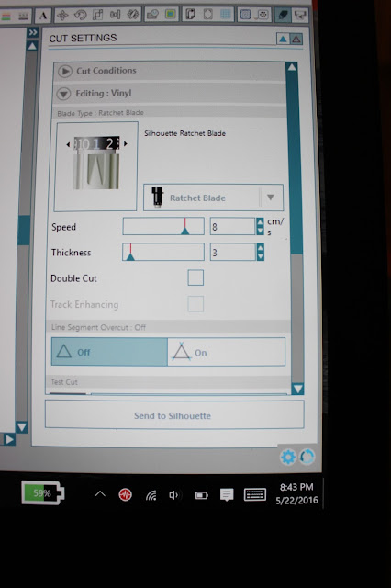Collapse the Editing : Vinyl section
This screenshot has height=588, width=391.
(170, 93)
